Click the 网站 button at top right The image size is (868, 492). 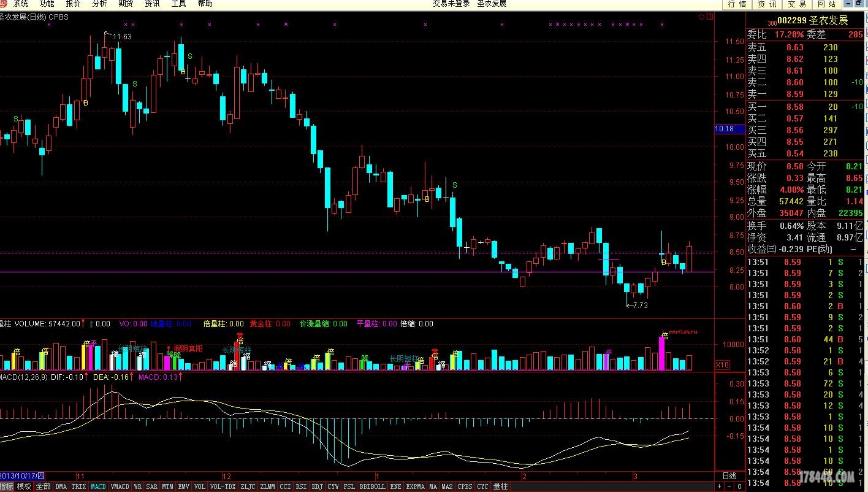pos(826,4)
